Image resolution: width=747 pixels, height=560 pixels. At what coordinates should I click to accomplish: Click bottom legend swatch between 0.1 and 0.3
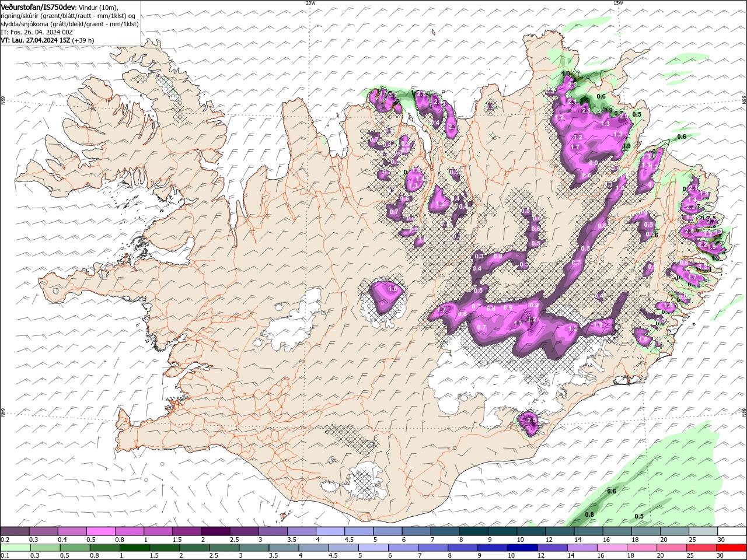pyautogui.click(x=15, y=548)
